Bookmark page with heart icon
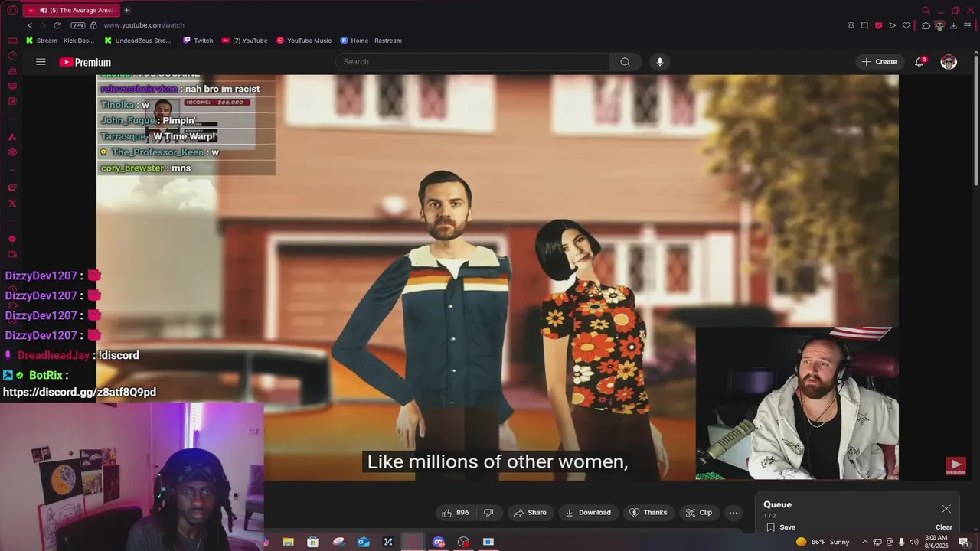The width and height of the screenshot is (980, 551). [906, 25]
